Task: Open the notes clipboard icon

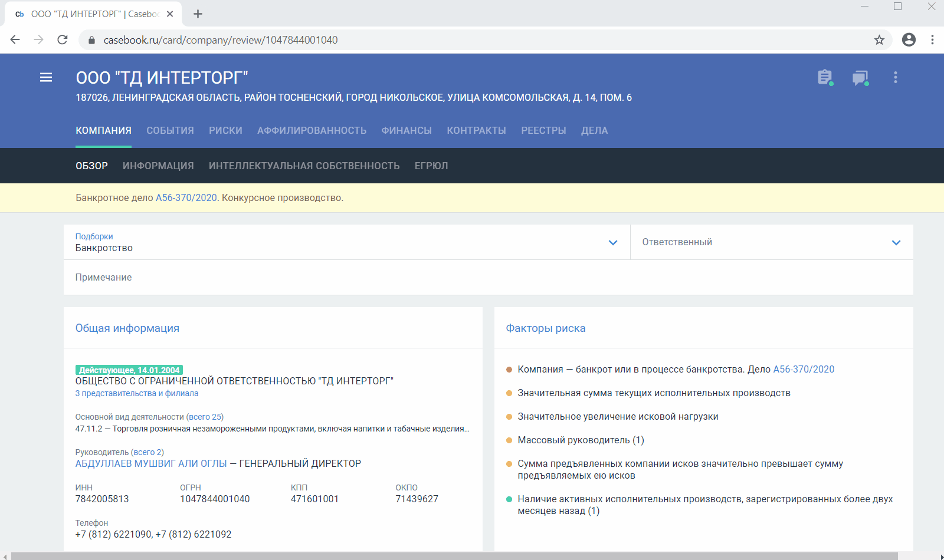Action: point(825,77)
